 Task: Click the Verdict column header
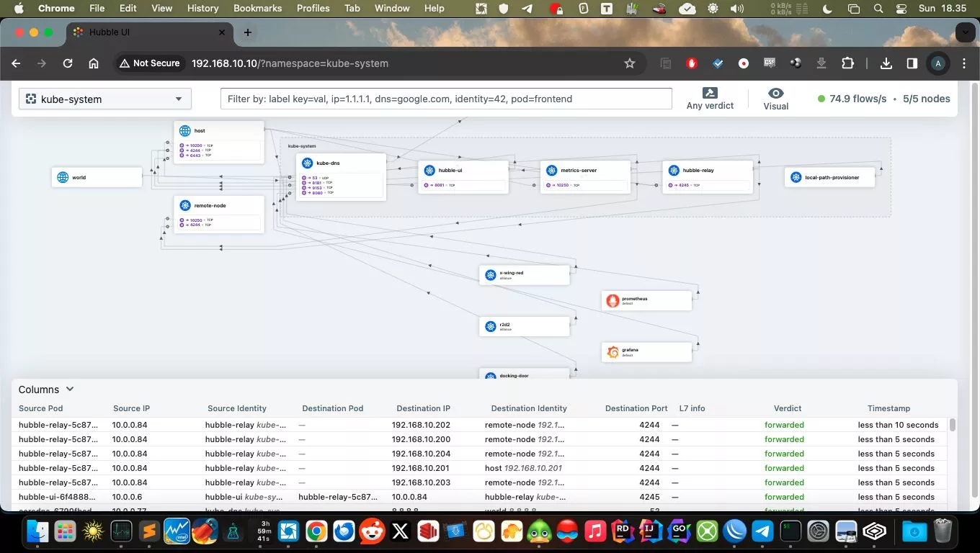788,408
